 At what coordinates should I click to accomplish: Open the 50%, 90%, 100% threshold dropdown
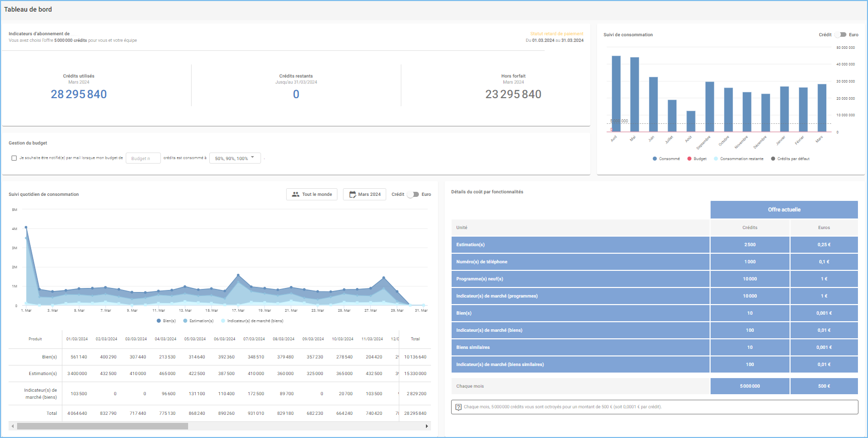[x=235, y=158]
